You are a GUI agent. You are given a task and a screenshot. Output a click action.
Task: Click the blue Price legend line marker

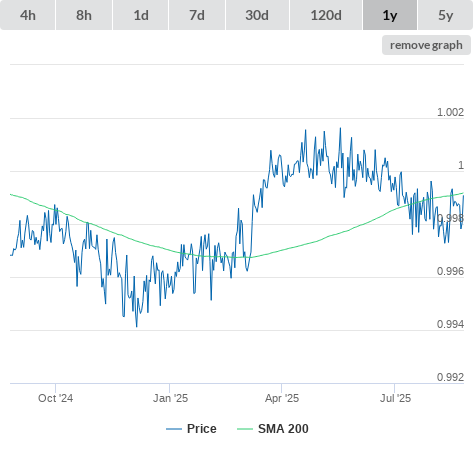pyautogui.click(x=174, y=429)
